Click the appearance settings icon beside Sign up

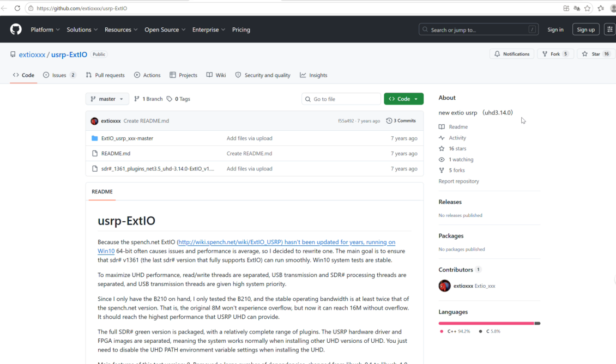point(609,29)
